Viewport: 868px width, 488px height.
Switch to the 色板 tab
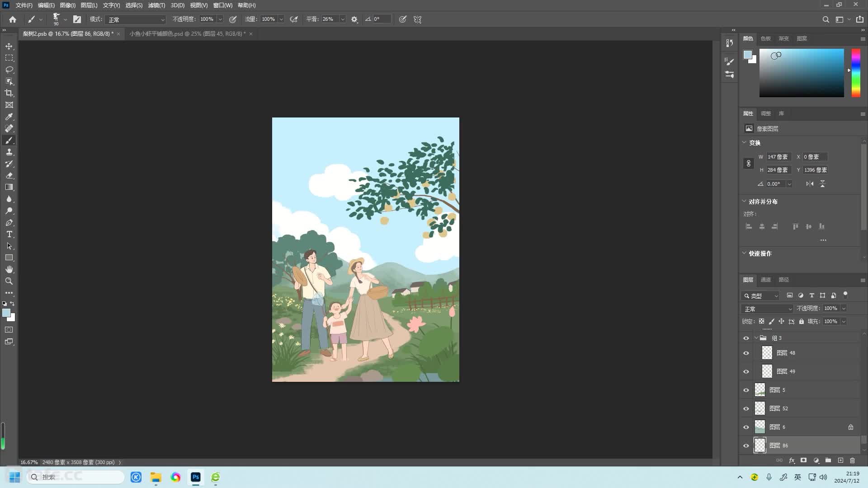(x=765, y=38)
